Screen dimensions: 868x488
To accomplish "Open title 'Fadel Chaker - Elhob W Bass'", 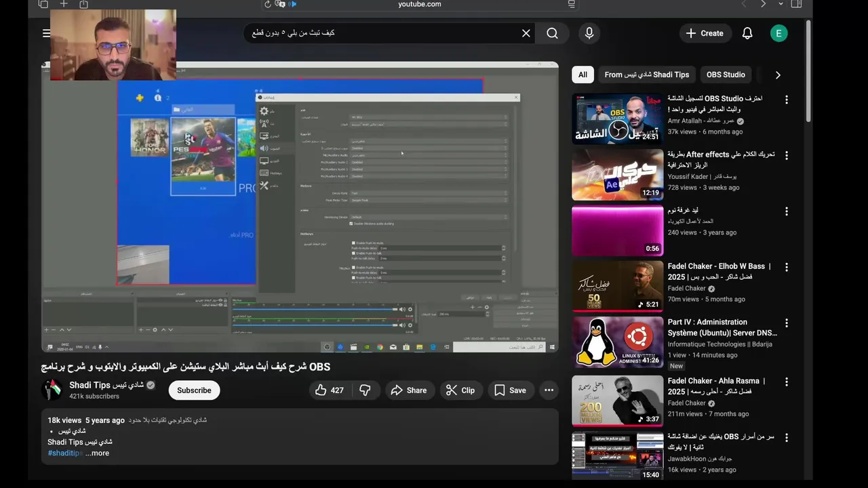I will (x=719, y=272).
